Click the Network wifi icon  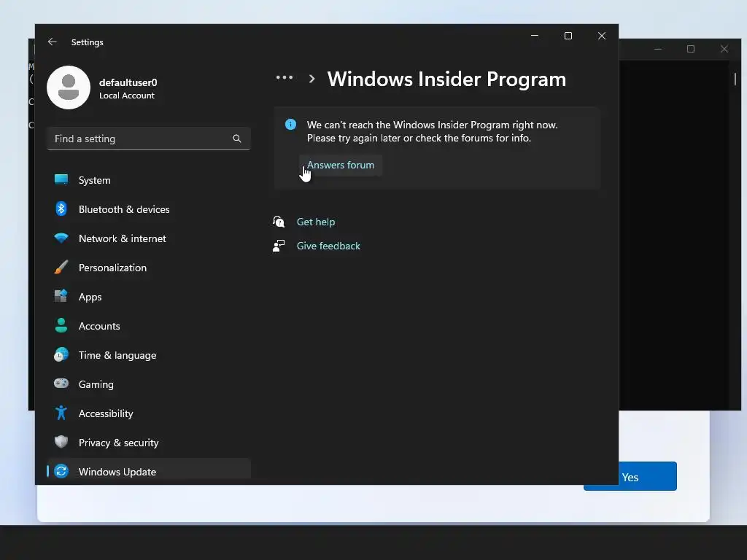(x=61, y=238)
